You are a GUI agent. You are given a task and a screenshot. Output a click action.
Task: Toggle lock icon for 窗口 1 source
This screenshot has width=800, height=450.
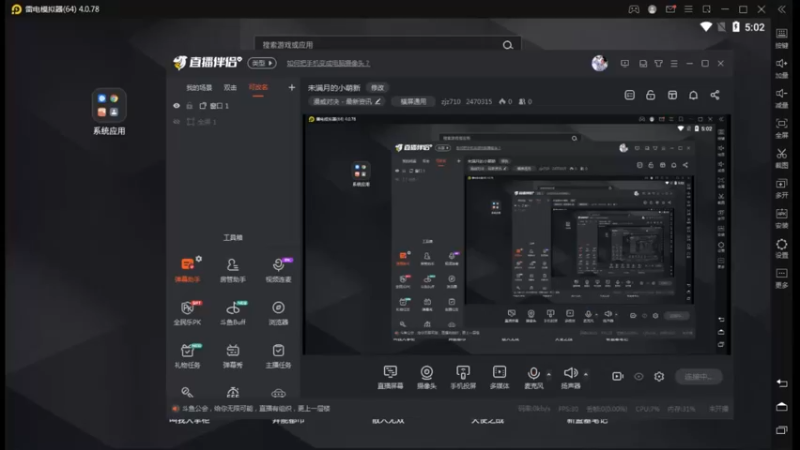(x=189, y=106)
